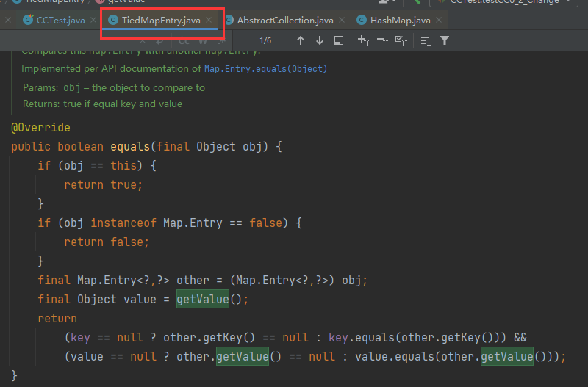Click the equals method name in signature

[x=130, y=146]
